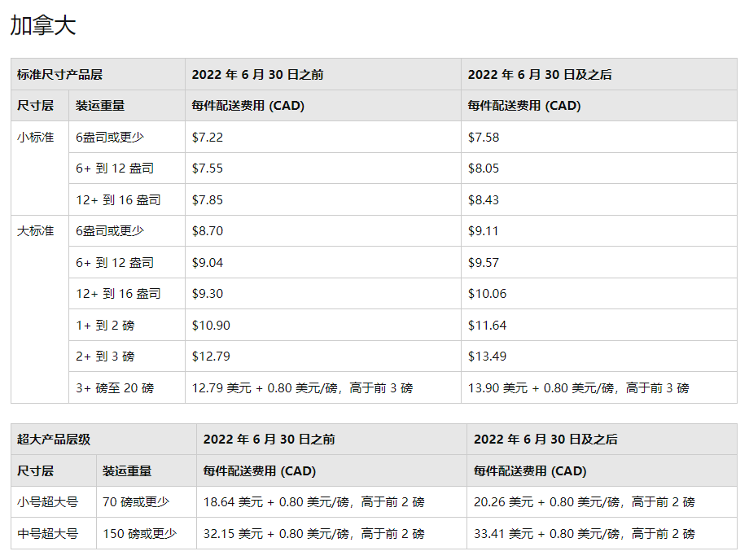Viewport: 749px width, 560px height.
Task: Click the $12.79 fee cell
Action: click(213, 356)
